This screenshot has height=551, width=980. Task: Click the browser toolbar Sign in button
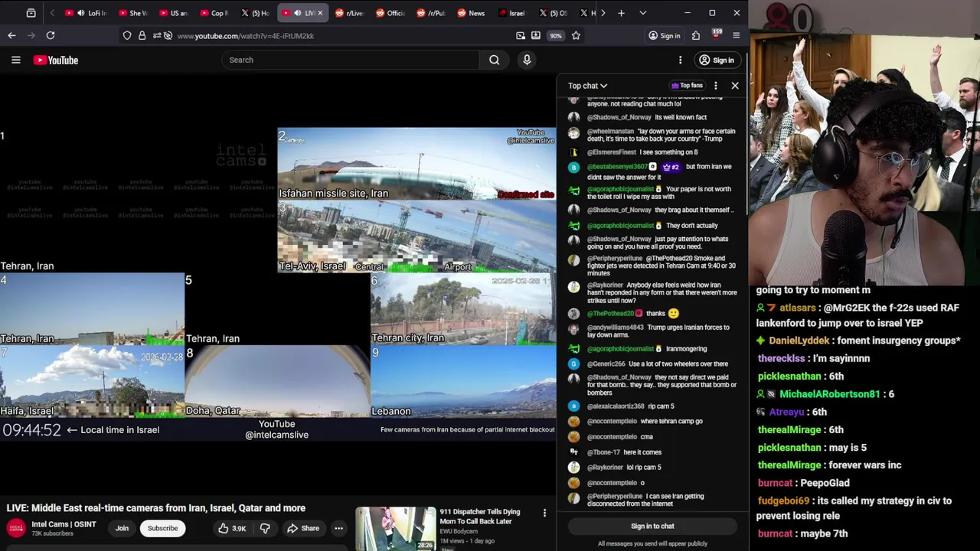click(x=664, y=35)
